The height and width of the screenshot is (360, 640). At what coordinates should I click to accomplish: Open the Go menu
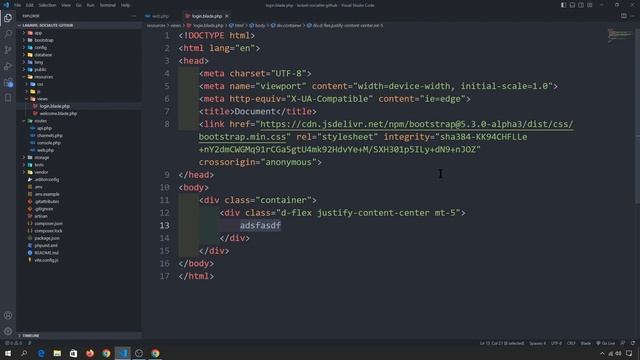[x=78, y=5]
